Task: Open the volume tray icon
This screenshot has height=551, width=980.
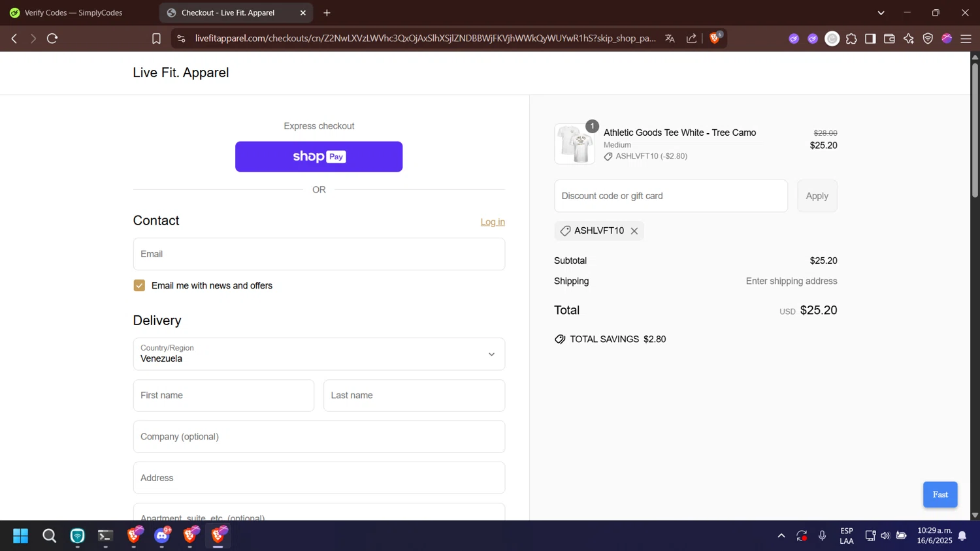Action: [885, 536]
